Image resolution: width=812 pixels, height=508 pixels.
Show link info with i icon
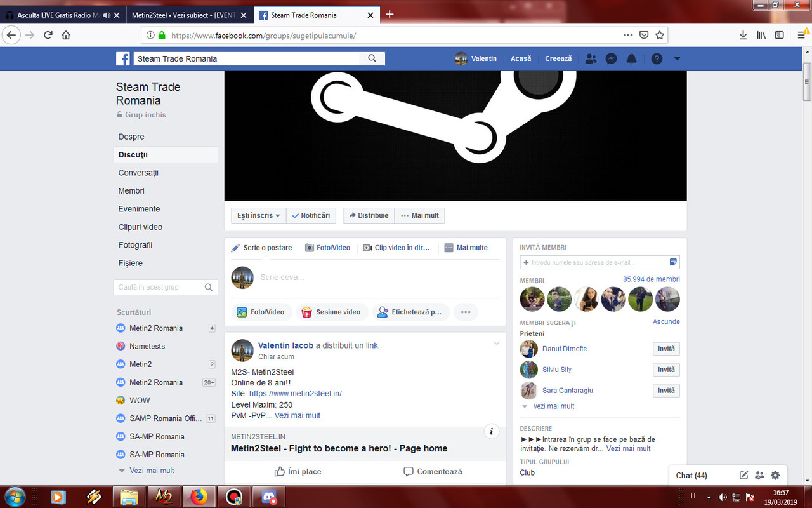[x=491, y=432]
